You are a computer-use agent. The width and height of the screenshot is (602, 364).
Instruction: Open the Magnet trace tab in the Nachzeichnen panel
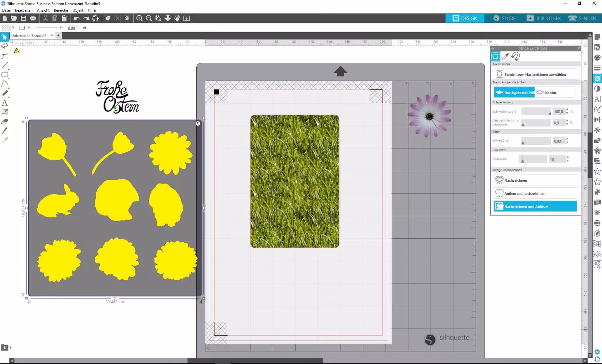(515, 56)
